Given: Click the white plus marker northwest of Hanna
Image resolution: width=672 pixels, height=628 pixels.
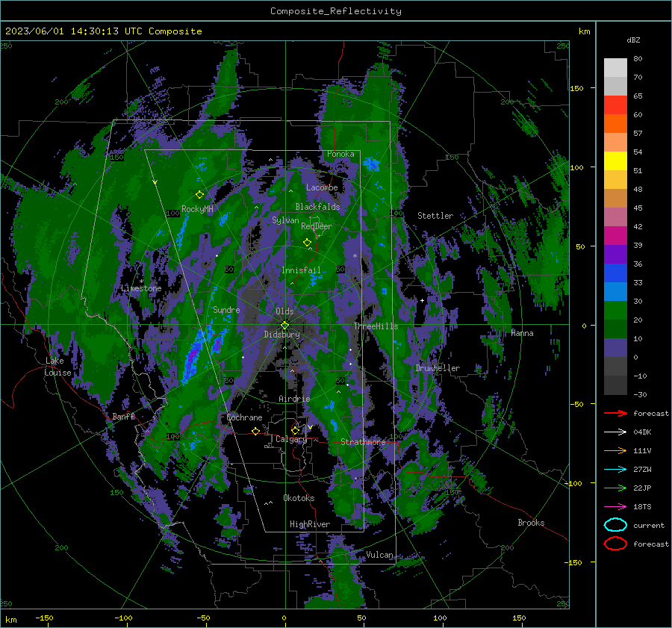Looking at the screenshot, I should [422, 300].
